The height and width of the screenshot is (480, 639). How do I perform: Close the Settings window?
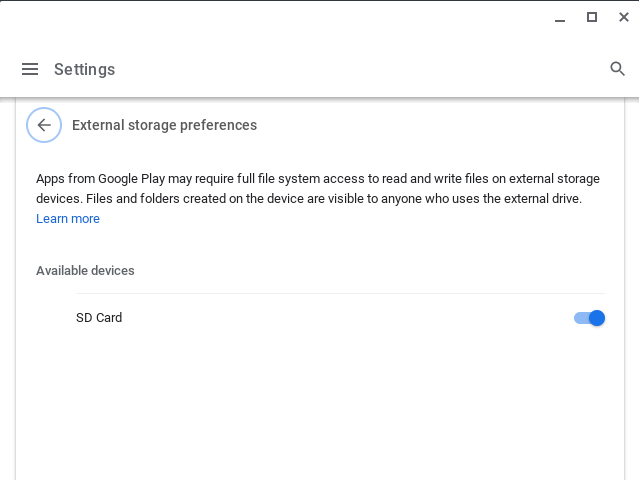623,17
